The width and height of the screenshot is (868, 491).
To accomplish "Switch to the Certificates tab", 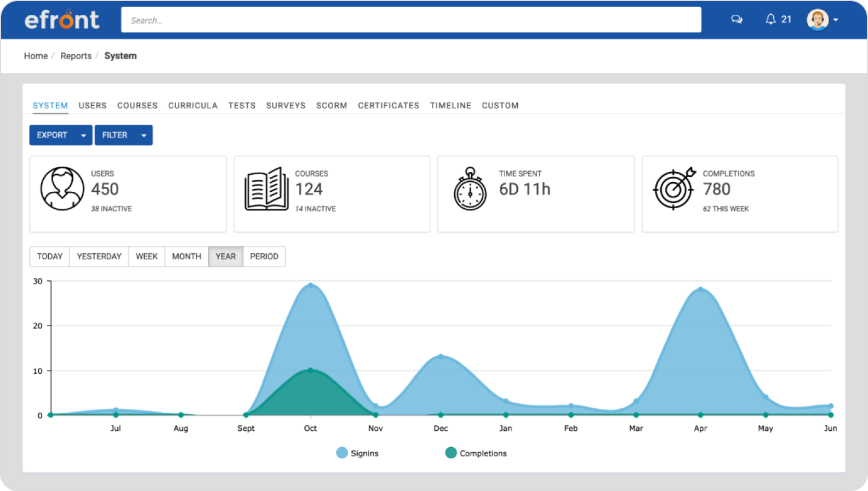I will (x=389, y=105).
